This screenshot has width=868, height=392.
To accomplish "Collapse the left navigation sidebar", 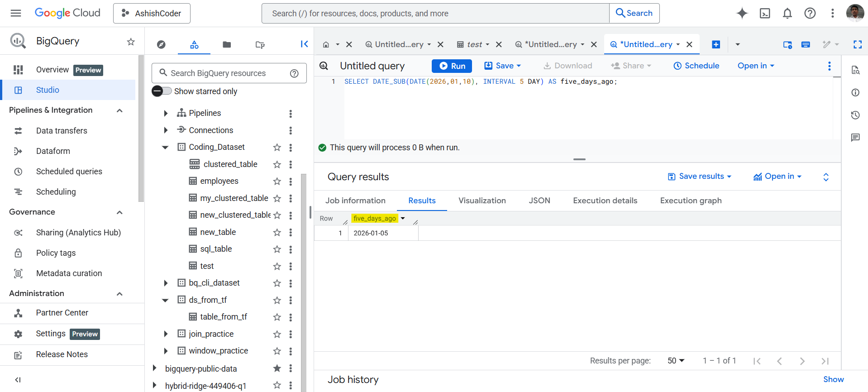I will (x=18, y=380).
